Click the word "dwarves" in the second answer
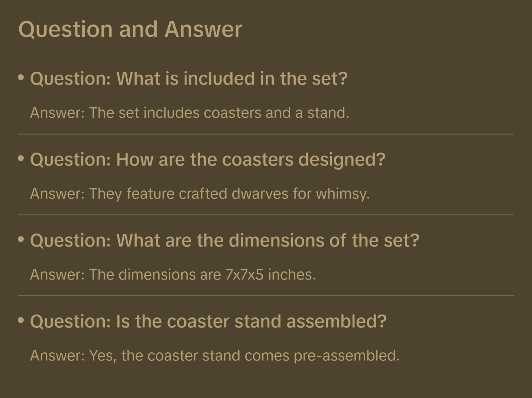This screenshot has height=398, width=532. [x=260, y=194]
